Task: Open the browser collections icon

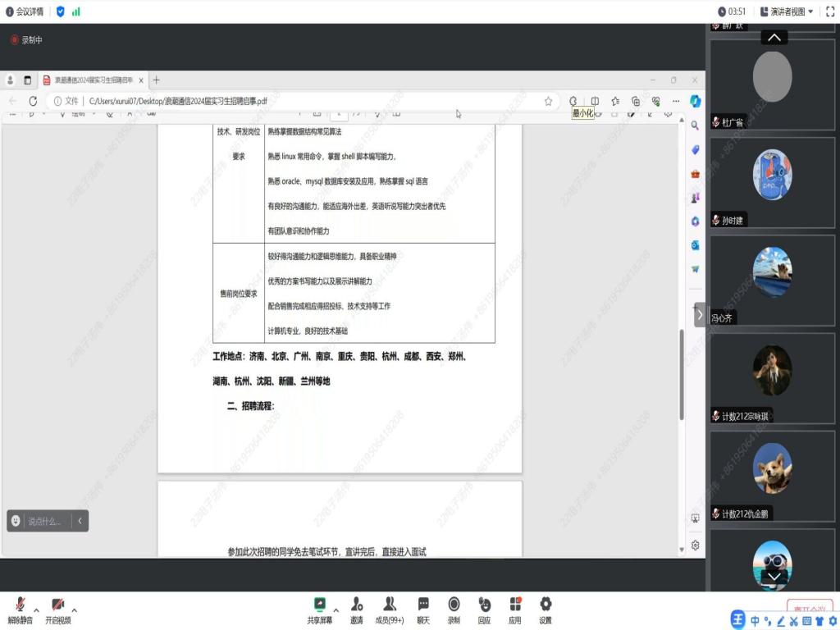Action: click(636, 101)
